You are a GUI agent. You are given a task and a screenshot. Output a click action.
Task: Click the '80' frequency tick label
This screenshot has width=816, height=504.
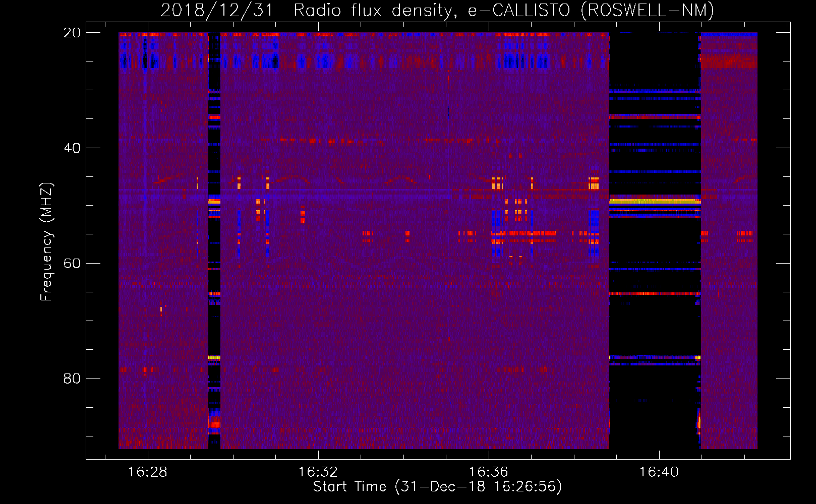pyautogui.click(x=72, y=379)
